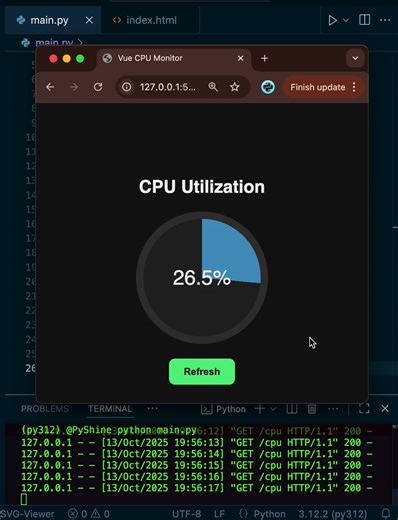Click the Finish update button
Screen dimensions: 398x520
[x=318, y=87]
